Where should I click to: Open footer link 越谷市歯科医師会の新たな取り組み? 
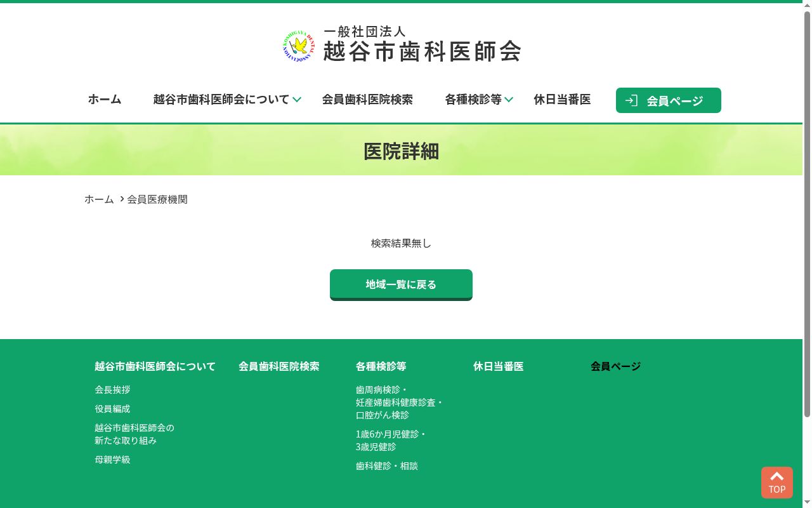(134, 434)
